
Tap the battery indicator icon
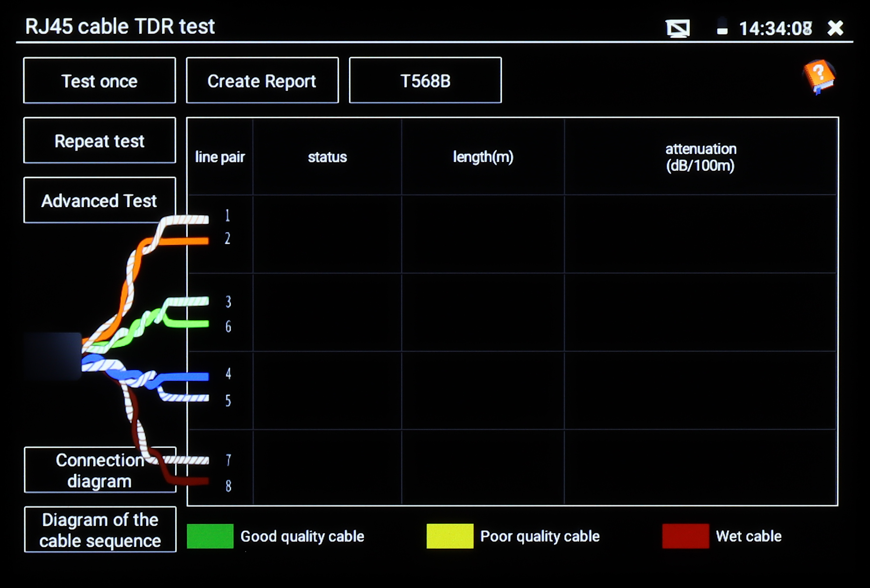(722, 27)
